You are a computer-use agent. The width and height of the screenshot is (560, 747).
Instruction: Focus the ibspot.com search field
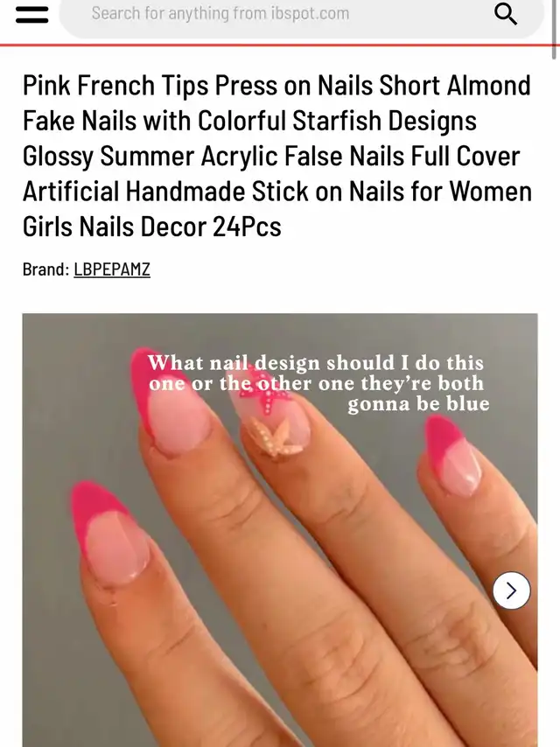tap(302, 14)
